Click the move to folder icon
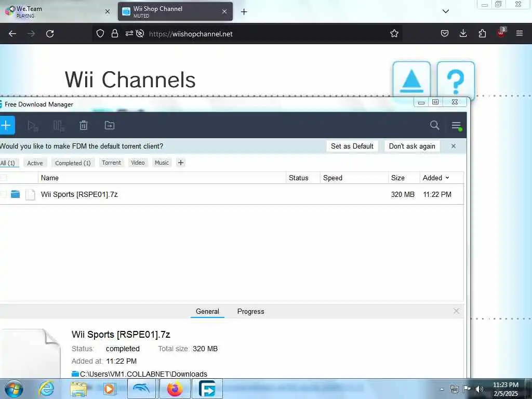Screen dimensions: 532x399 coord(109,125)
